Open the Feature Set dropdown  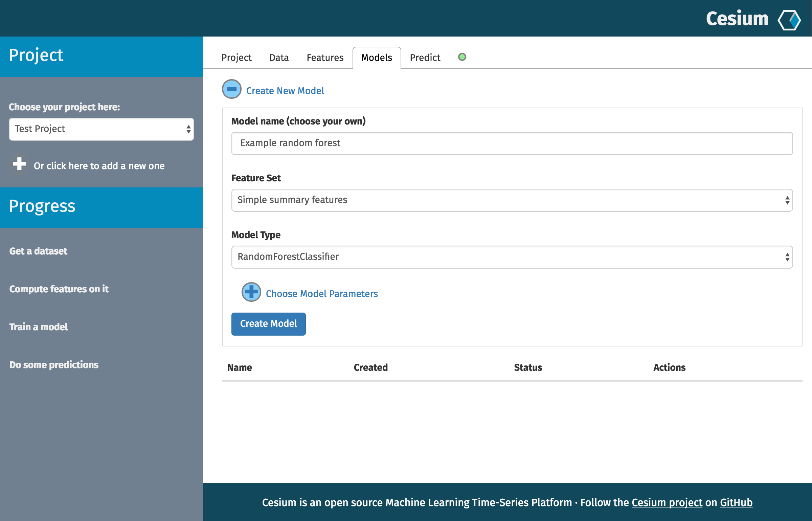pyautogui.click(x=512, y=200)
